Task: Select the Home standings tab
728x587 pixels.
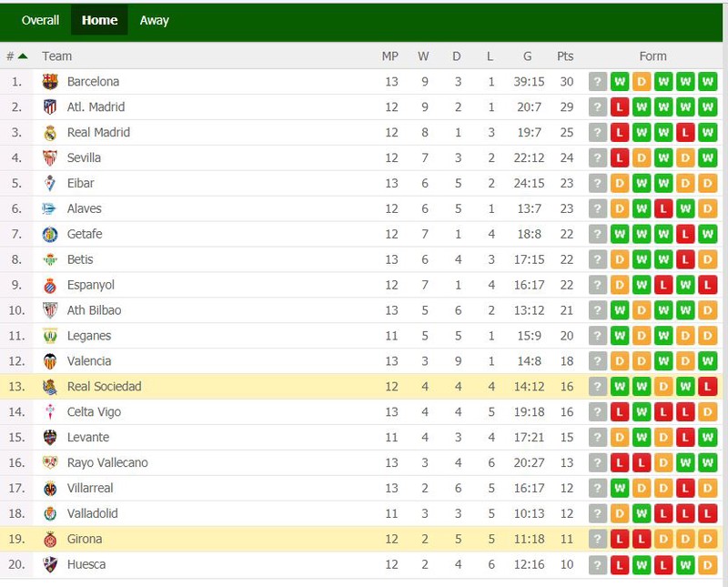Action: coord(99,20)
